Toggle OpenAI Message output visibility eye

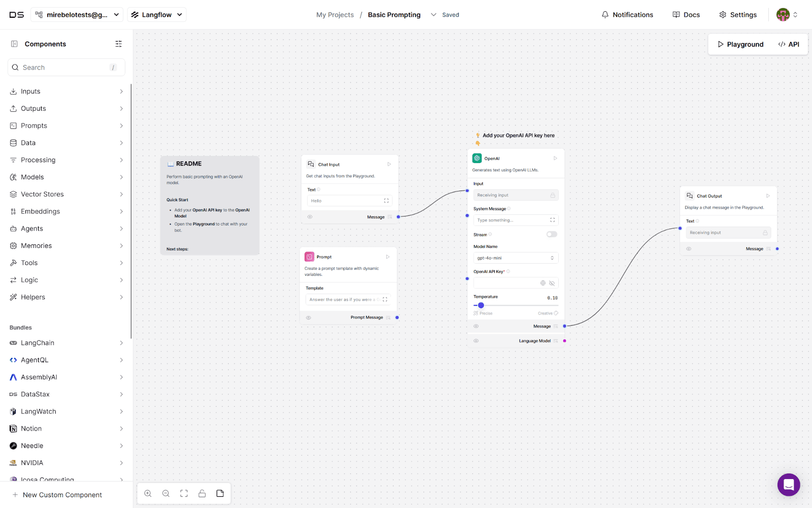coord(476,326)
